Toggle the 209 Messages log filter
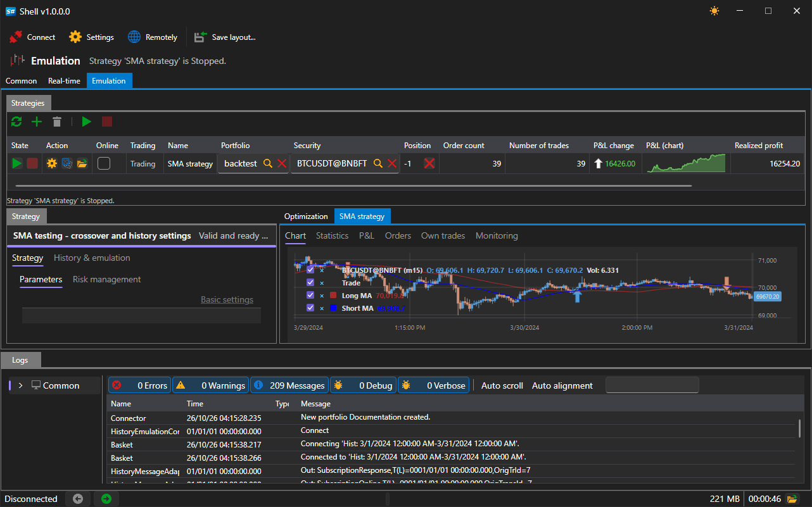The image size is (812, 507). click(x=289, y=385)
